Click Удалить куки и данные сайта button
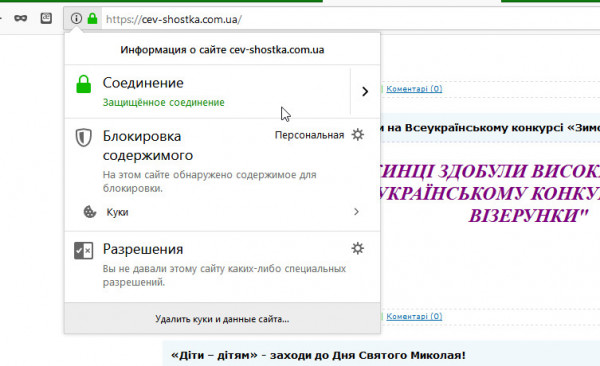 (222, 319)
